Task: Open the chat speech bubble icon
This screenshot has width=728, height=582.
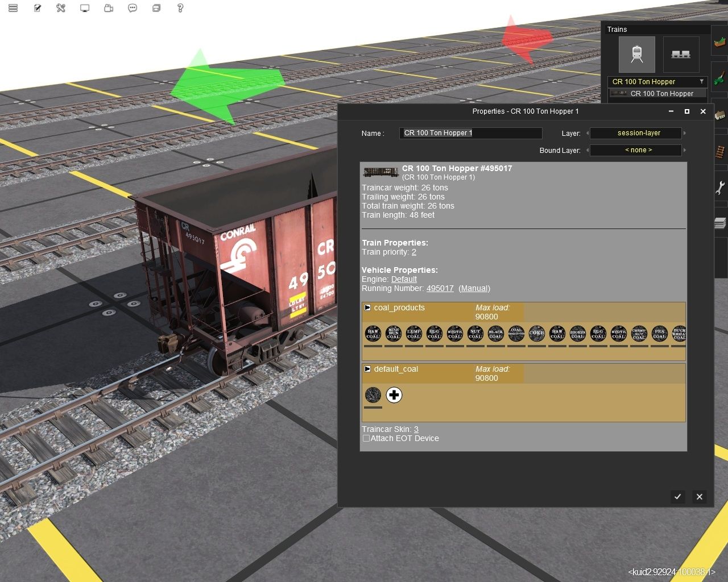Action: (x=133, y=8)
